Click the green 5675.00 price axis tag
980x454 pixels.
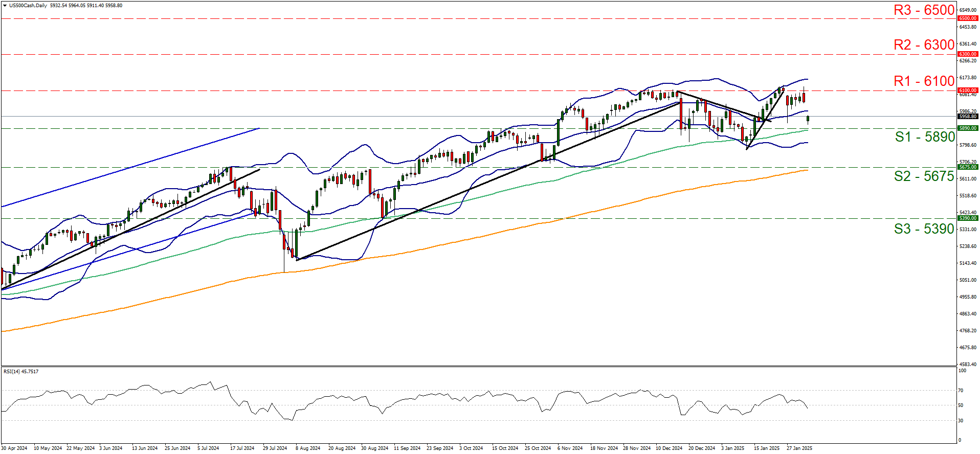click(967, 167)
